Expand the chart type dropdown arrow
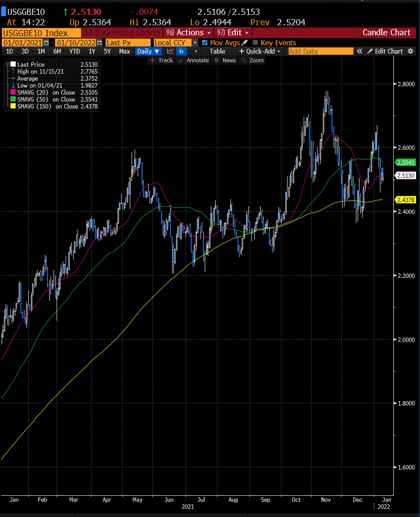 196,51
